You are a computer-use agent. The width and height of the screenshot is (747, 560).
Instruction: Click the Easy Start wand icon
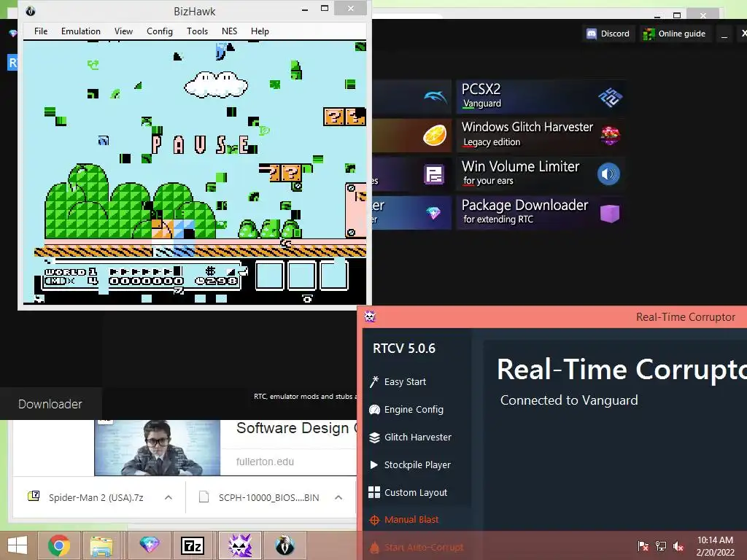(x=374, y=382)
